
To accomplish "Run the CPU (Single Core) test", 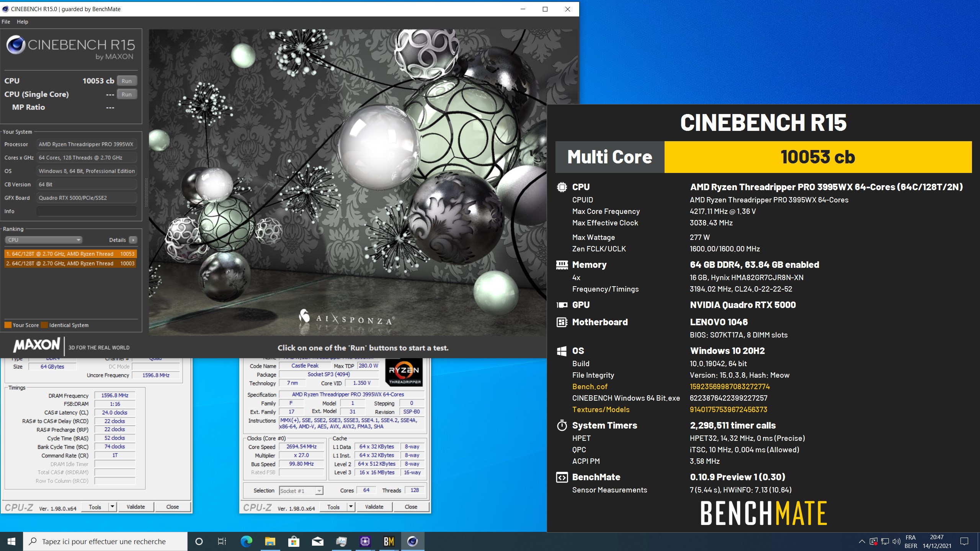I will pos(127,94).
